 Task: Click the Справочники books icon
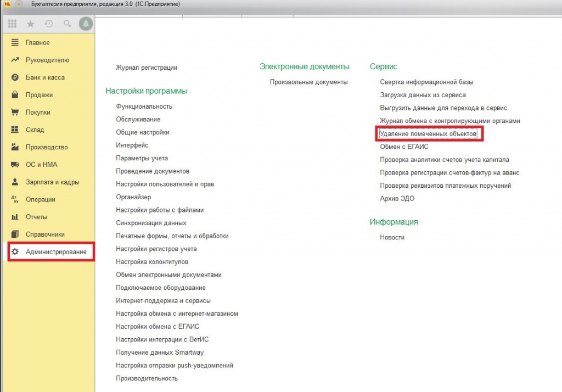point(15,234)
